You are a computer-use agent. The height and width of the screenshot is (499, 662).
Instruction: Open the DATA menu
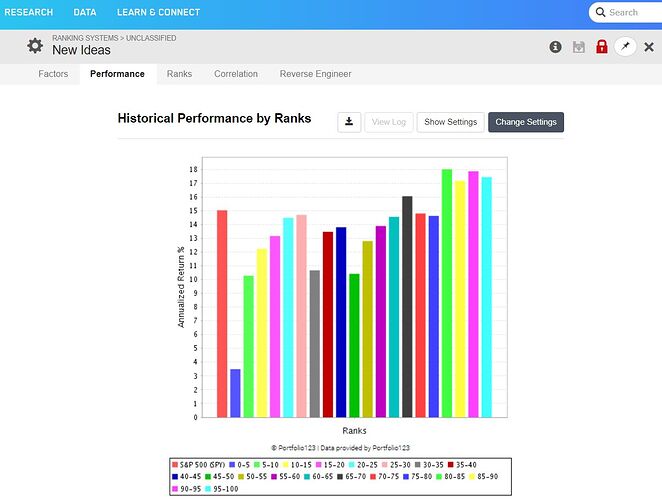click(x=85, y=12)
